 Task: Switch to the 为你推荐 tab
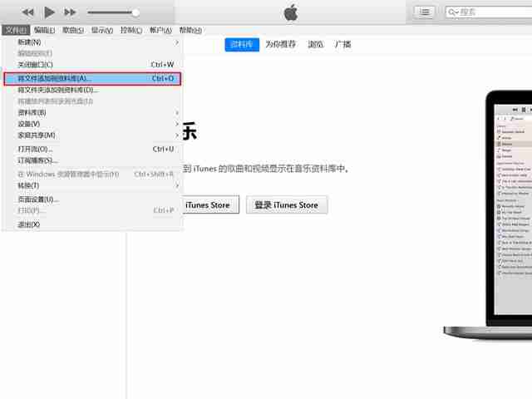281,44
